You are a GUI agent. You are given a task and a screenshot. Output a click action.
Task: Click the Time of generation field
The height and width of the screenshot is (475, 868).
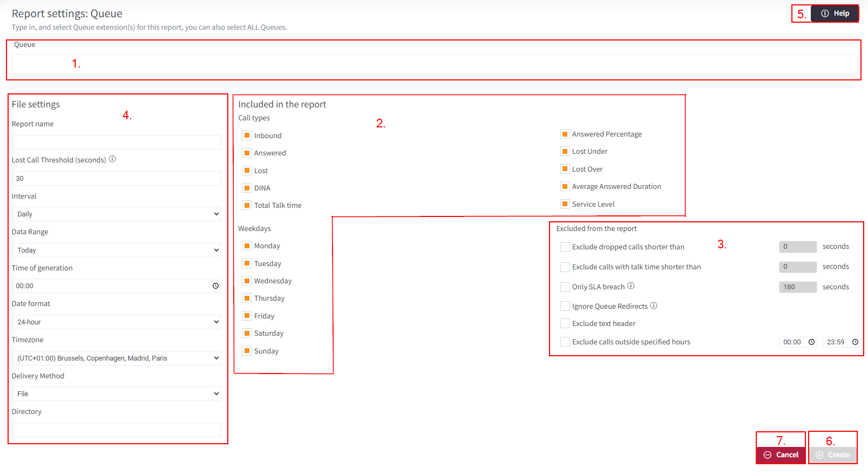pyautogui.click(x=117, y=286)
